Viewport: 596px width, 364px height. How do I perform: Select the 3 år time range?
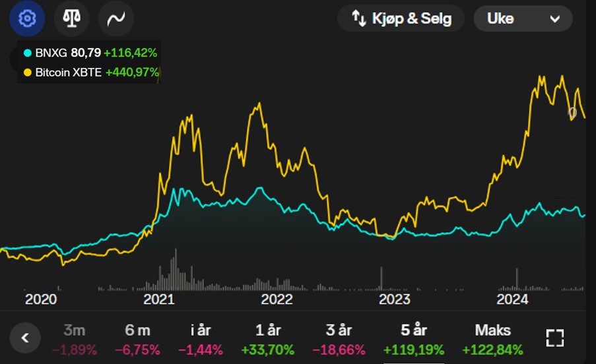(x=339, y=340)
